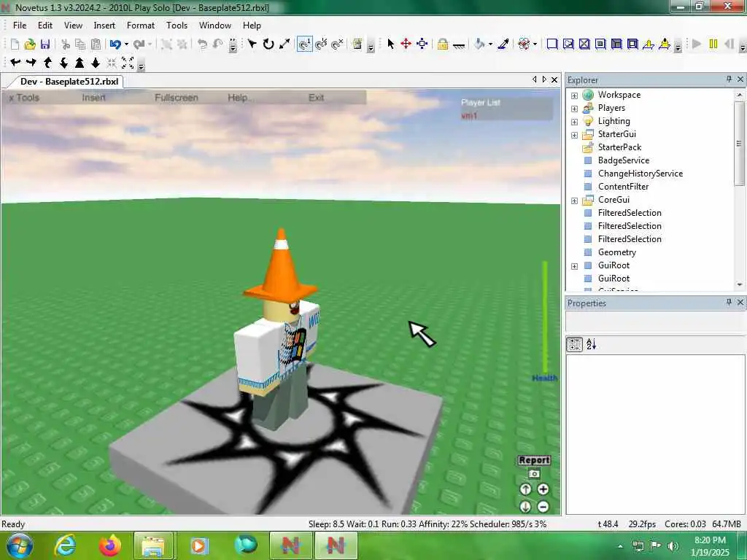
Task: Open the Insert menu in menu bar
Action: (104, 26)
